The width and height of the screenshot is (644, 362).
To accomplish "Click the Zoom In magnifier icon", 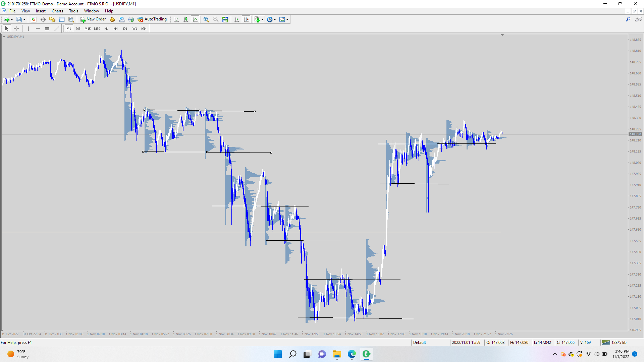I will (206, 19).
